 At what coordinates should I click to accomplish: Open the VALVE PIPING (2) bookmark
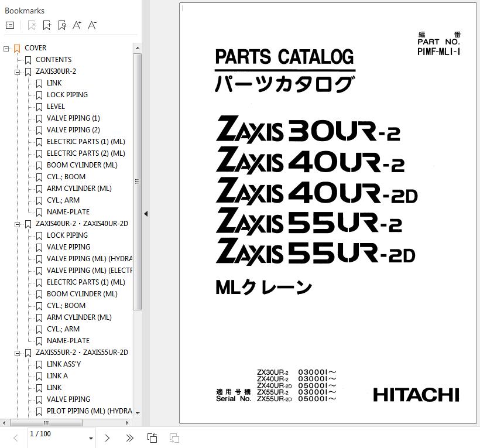pyautogui.click(x=74, y=130)
